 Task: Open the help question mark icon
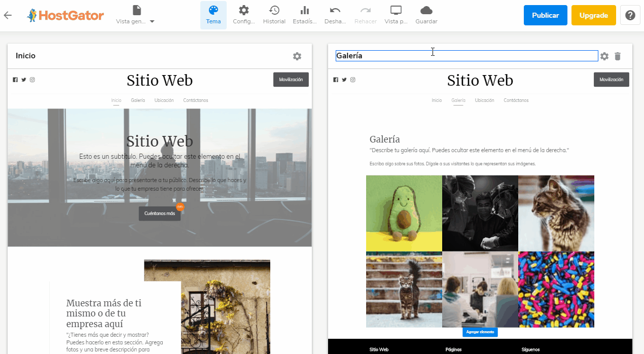click(630, 15)
